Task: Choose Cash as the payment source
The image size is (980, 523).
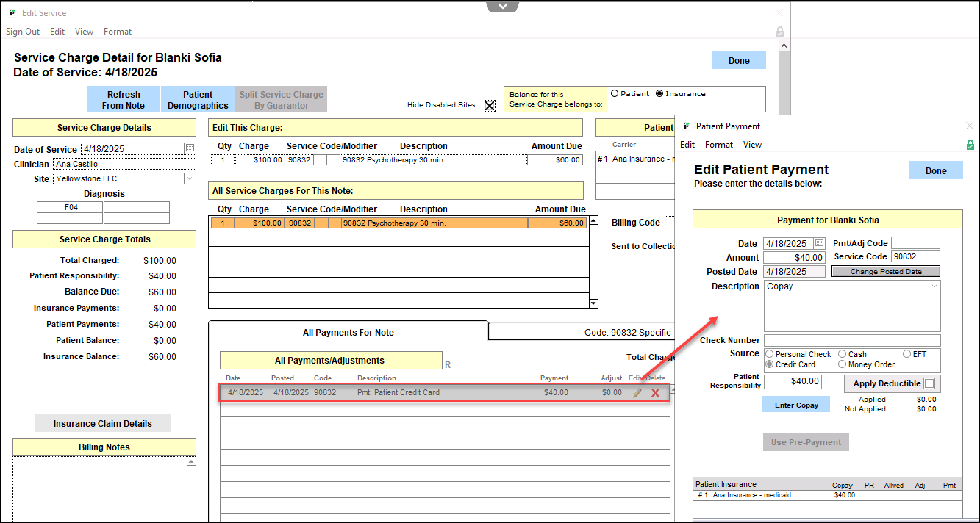Action: coord(843,354)
